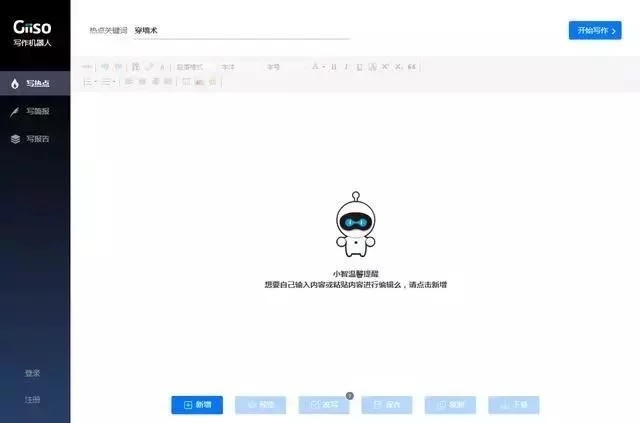Click the 开始写作 button
The width and height of the screenshot is (640, 423).
pos(595,30)
